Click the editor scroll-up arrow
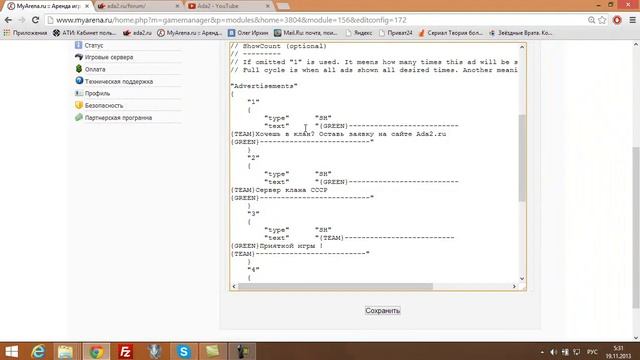 522,47
